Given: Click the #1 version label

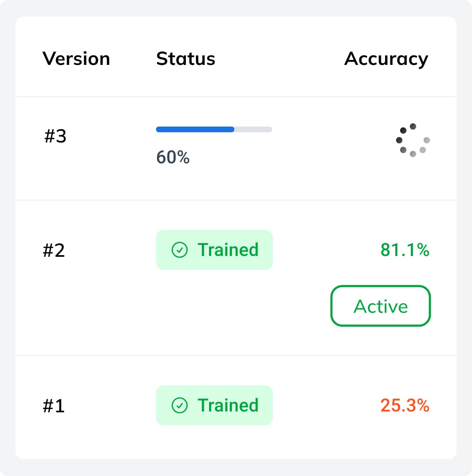Looking at the screenshot, I should (53, 405).
